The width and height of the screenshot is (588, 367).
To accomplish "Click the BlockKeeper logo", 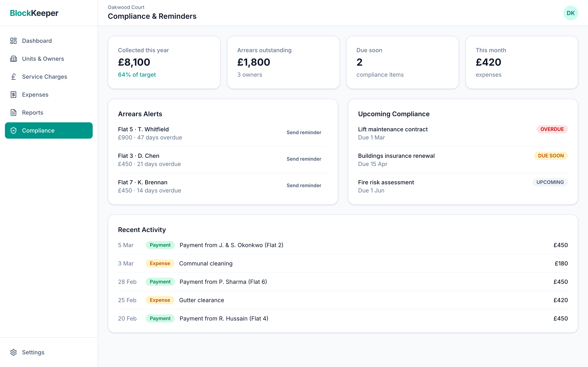I will coord(34,13).
